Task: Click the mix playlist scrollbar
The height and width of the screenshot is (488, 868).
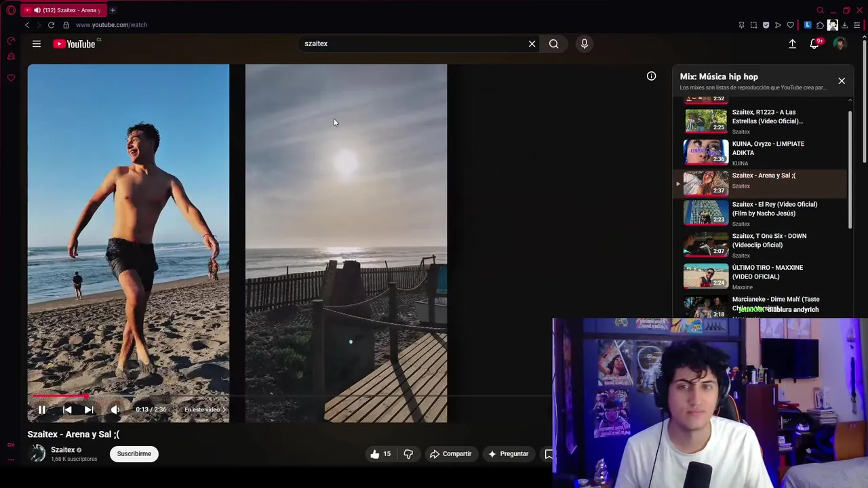Action: point(850,169)
